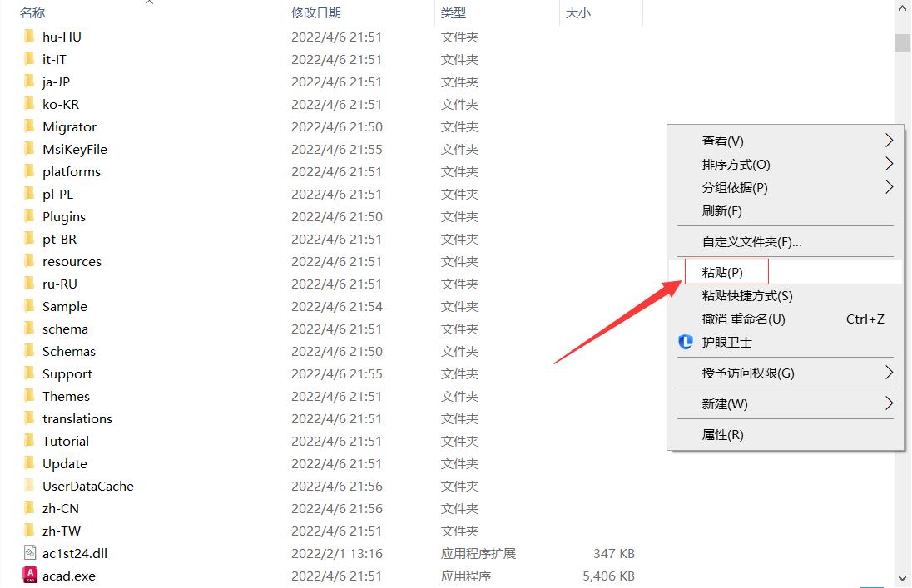Select 刷新 from the context menu
912x588 pixels.
point(722,211)
